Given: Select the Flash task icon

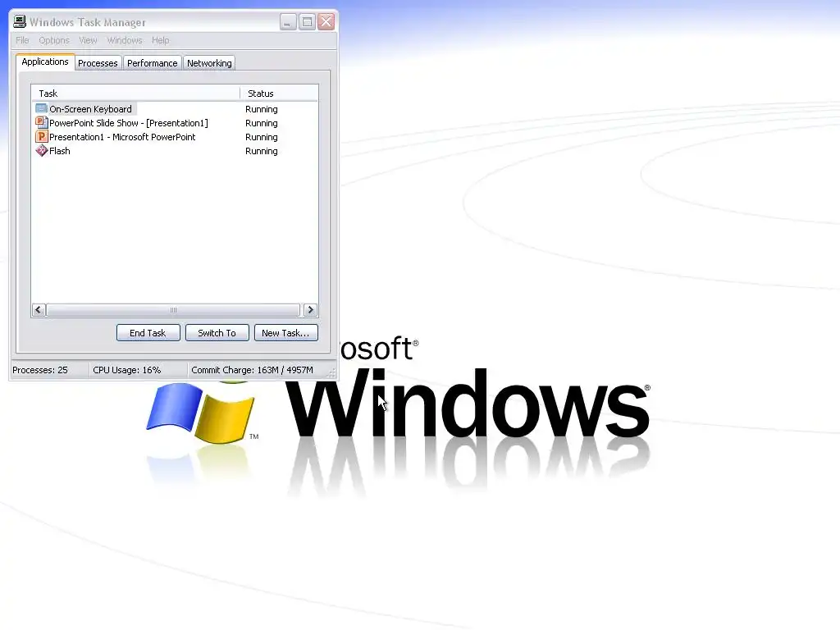Looking at the screenshot, I should point(41,151).
